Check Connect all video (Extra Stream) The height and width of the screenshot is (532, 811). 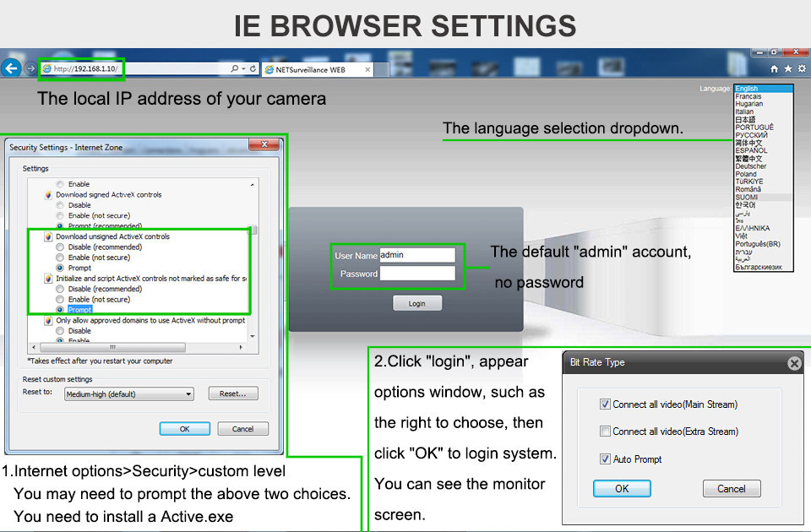tap(605, 432)
